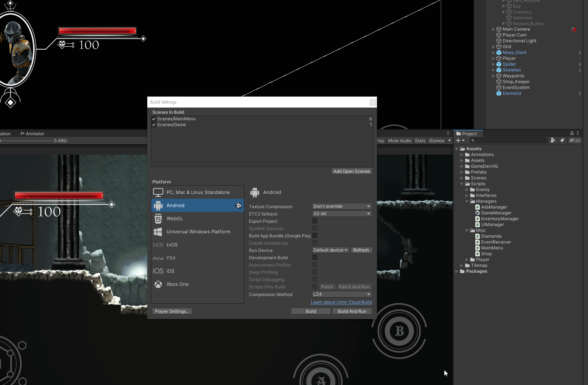Toggle hidden packages visibility icon showing 20
Screen dimensions: 588x385
pyautogui.click(x=575, y=140)
